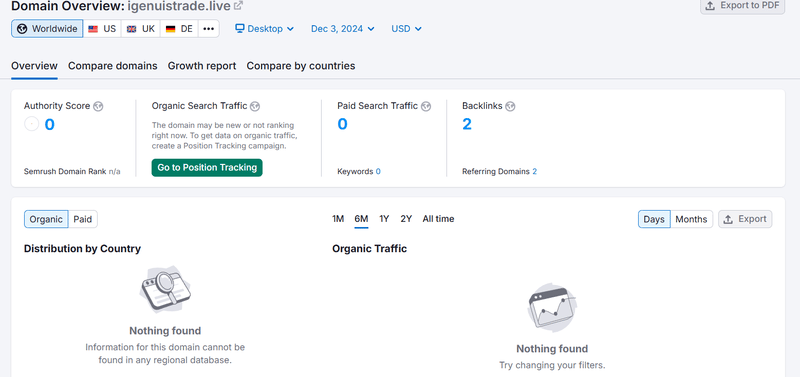The image size is (800, 377).
Task: Click the Backlinks value 2
Action: click(467, 124)
